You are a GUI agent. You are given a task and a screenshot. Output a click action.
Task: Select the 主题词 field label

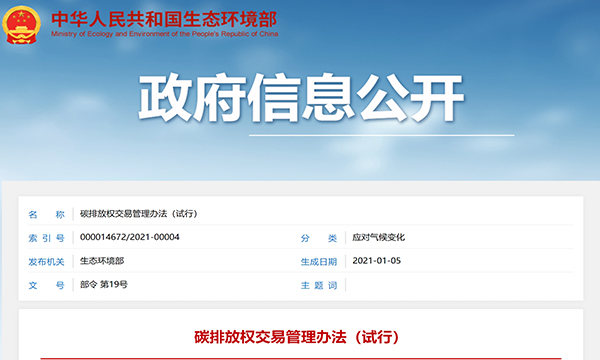click(318, 285)
